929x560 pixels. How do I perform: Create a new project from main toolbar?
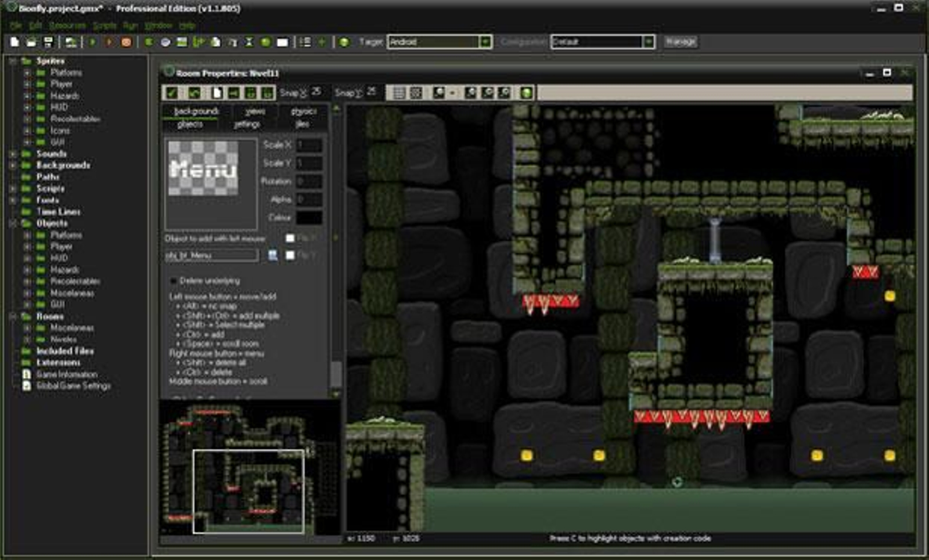15,42
